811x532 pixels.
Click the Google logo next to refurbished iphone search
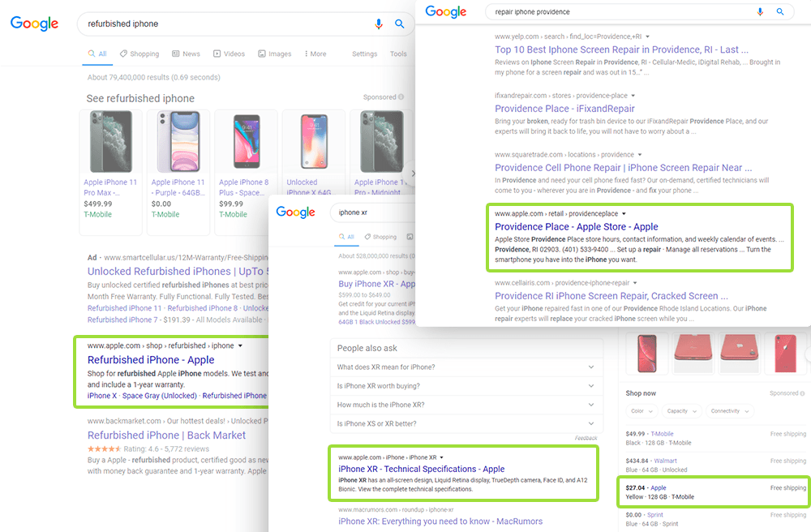coord(34,24)
